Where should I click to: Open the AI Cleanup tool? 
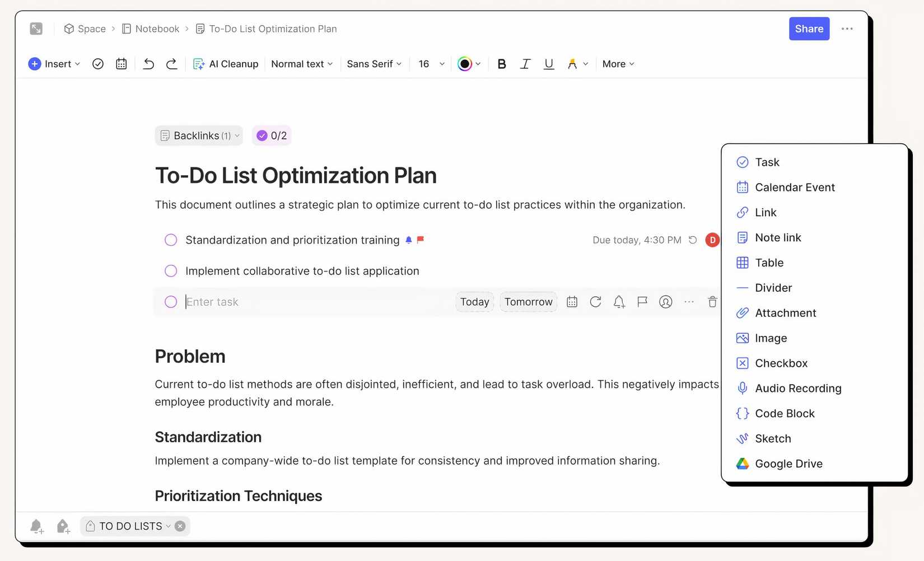click(226, 63)
